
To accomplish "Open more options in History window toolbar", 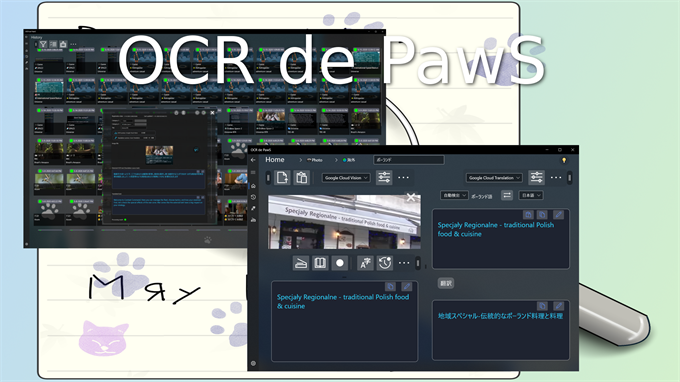I will [73, 44].
